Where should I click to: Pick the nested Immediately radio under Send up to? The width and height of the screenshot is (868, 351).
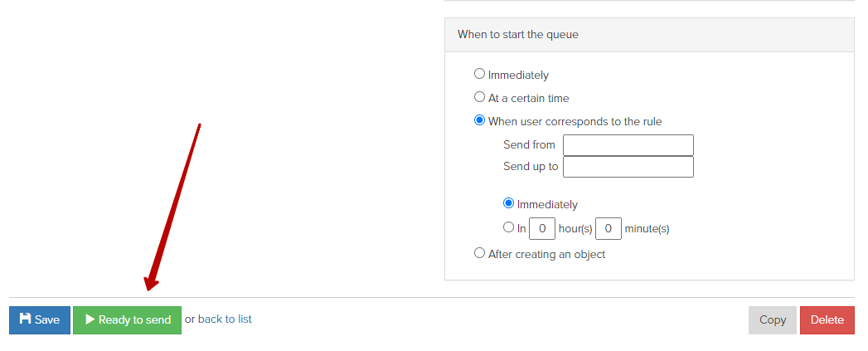tap(508, 203)
